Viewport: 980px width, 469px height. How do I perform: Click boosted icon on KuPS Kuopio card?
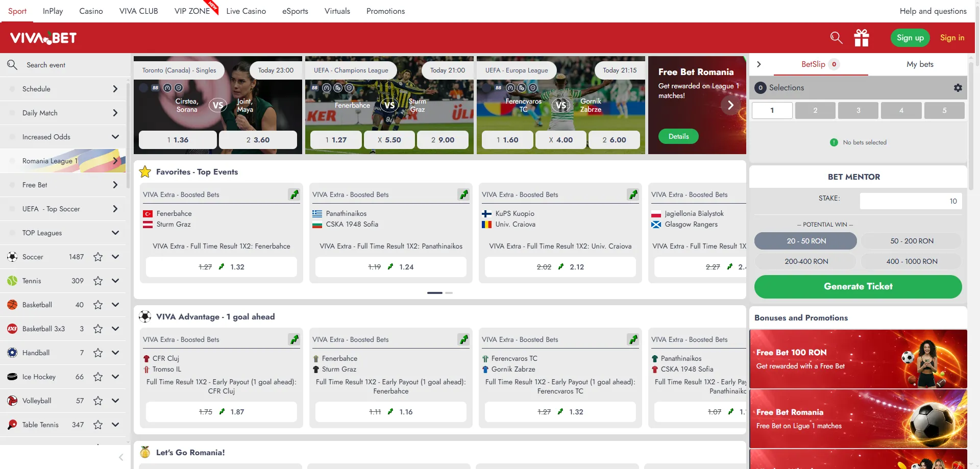point(633,194)
